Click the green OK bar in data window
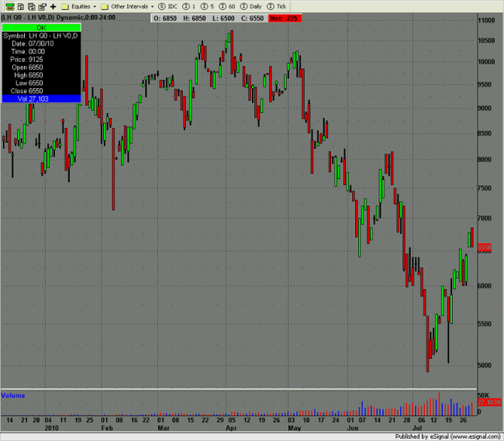Screen dimensions: 504x441 [x=41, y=28]
